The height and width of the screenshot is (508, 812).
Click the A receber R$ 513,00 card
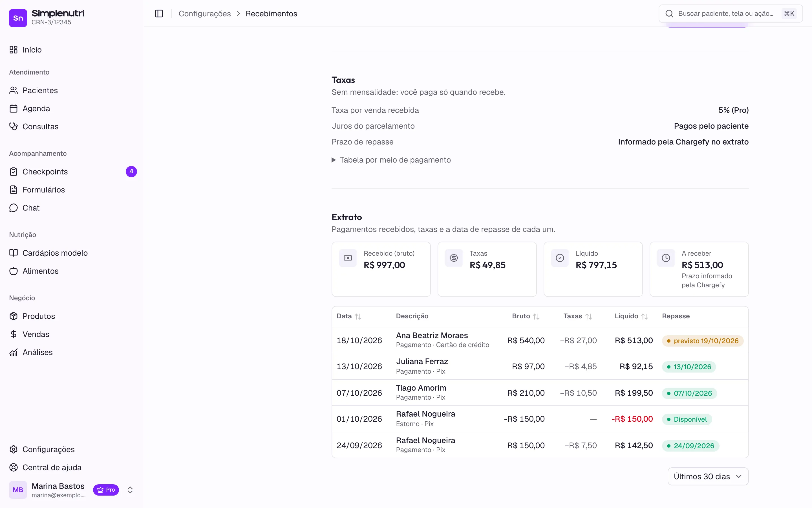(x=699, y=269)
